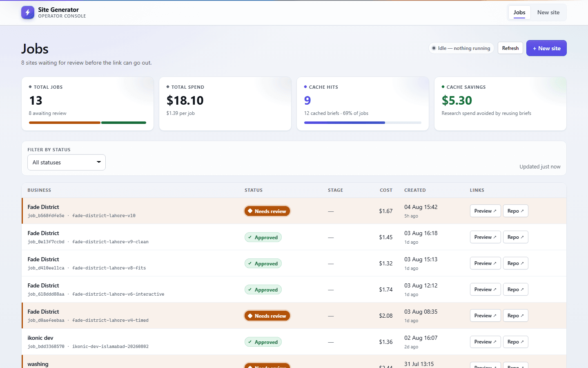Open Preview for fade-district-lahore-v8-fits

[485, 263]
